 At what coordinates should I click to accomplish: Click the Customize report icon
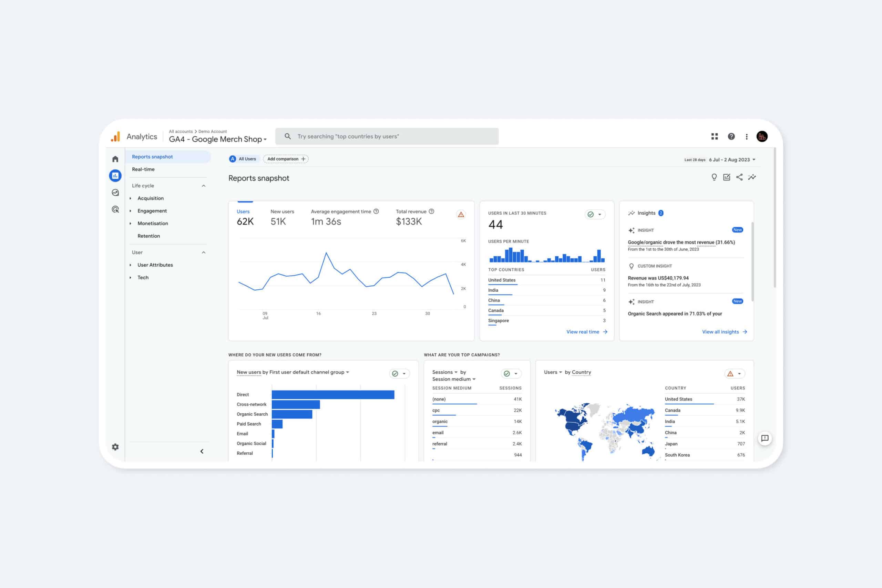(x=727, y=177)
